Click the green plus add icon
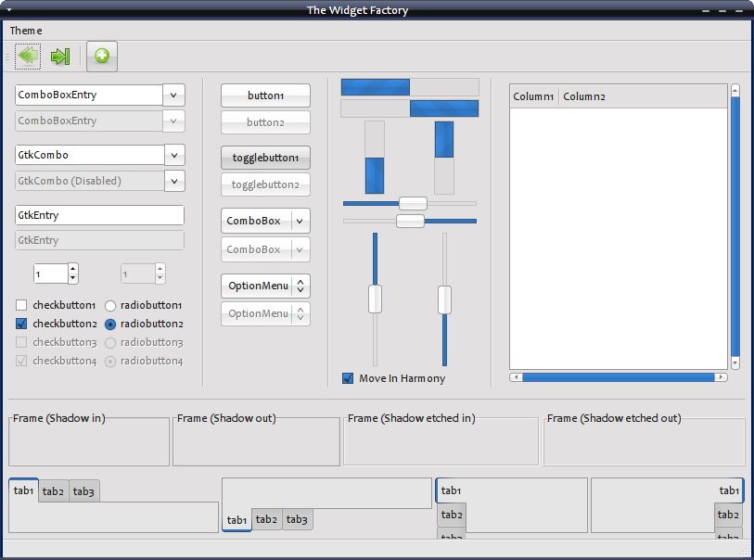The image size is (754, 560). click(x=102, y=57)
